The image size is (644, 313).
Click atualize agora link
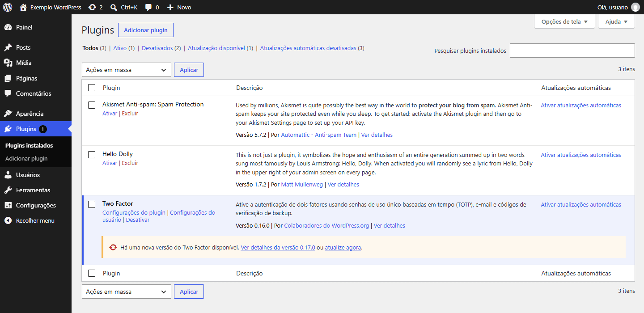click(343, 247)
